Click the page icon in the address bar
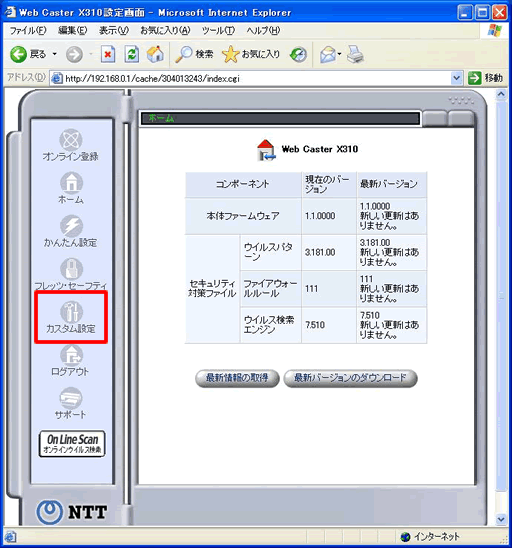The width and height of the screenshot is (512, 548). coord(57,78)
